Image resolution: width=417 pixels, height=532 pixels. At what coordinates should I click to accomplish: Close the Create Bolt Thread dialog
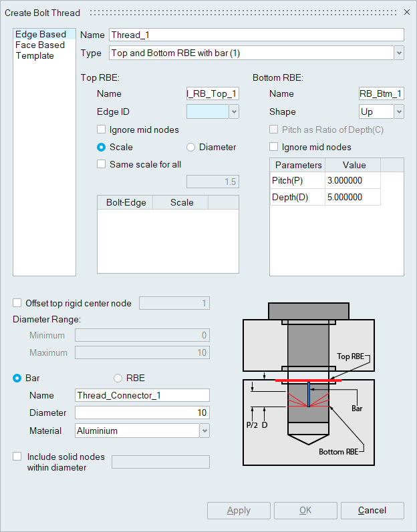(406, 13)
